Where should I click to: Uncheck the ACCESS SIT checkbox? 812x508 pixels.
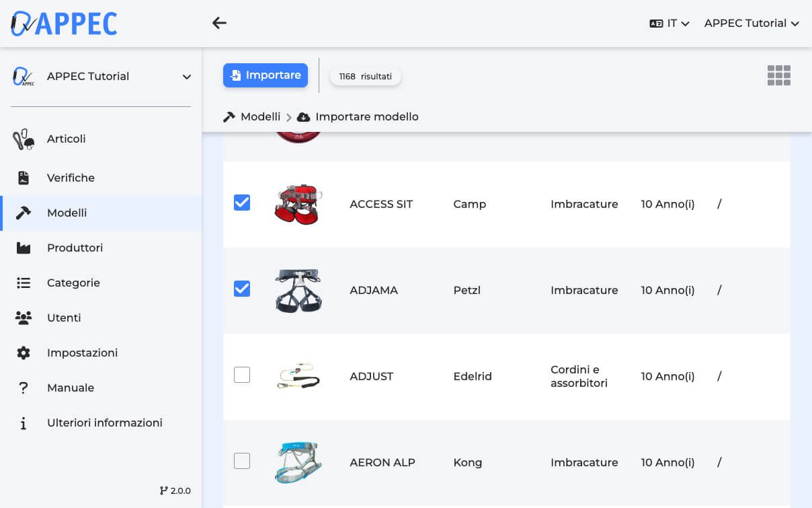click(242, 203)
